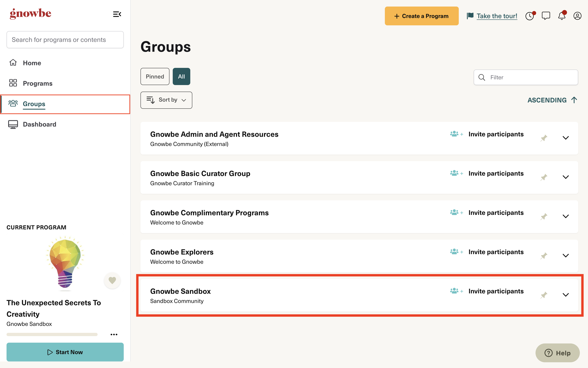Image resolution: width=588 pixels, height=368 pixels.
Task: Expand Gnowbe Sandbox row
Action: pyautogui.click(x=566, y=295)
